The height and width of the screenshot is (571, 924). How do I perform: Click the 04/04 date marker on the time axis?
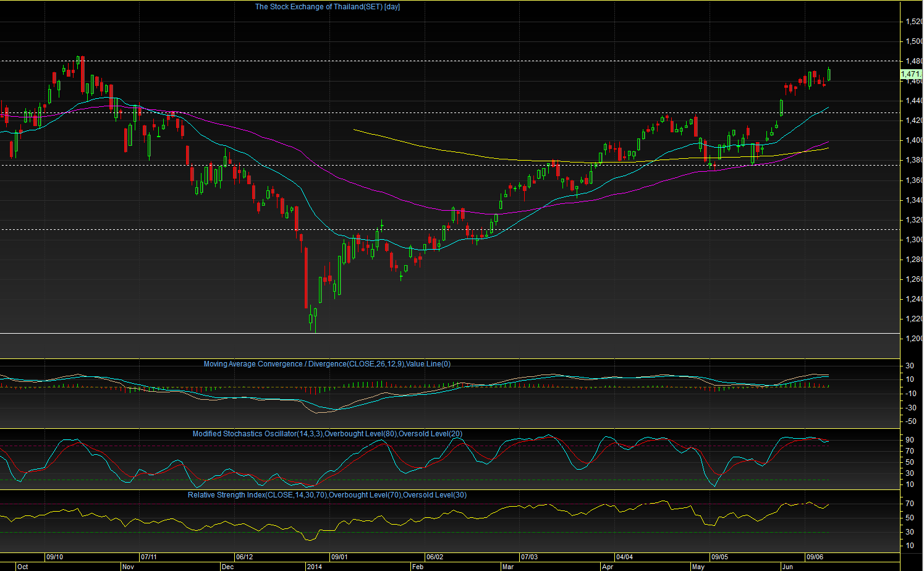pyautogui.click(x=624, y=557)
